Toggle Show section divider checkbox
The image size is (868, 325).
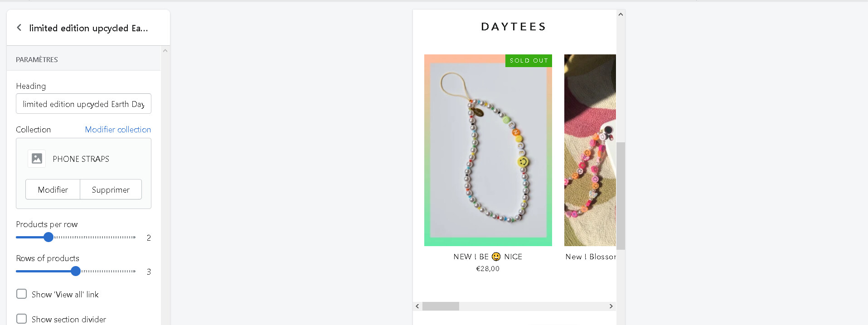click(x=21, y=319)
